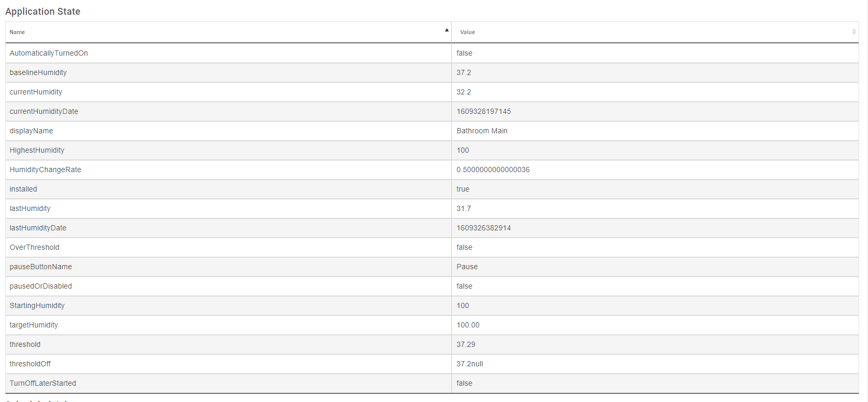The width and height of the screenshot is (868, 402).
Task: Click the pauseButtonName value Pause
Action: click(x=467, y=267)
